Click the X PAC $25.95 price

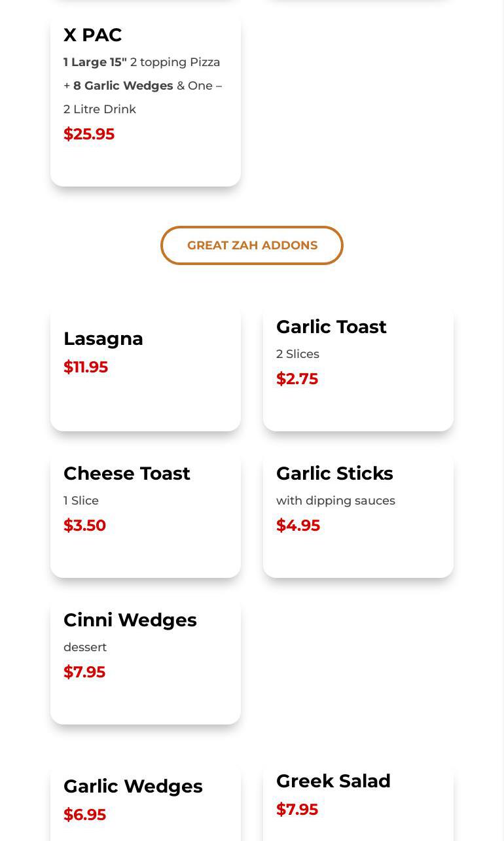pyautogui.click(x=89, y=134)
